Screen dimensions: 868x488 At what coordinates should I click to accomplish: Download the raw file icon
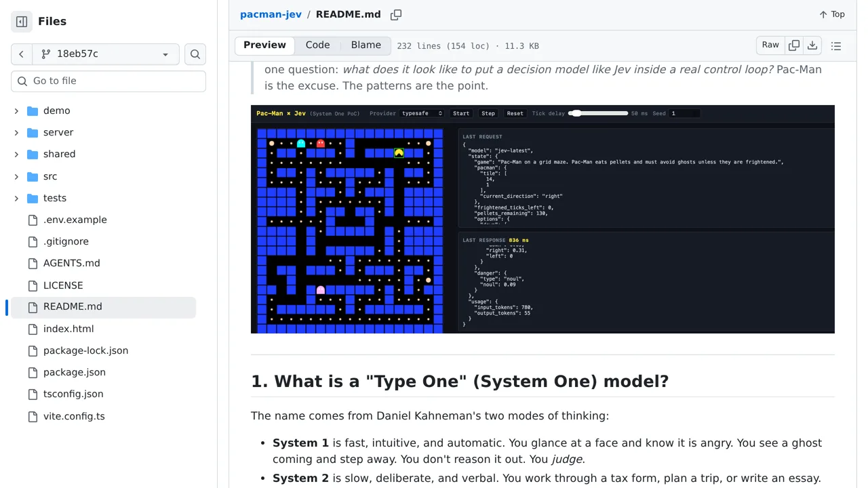tap(812, 45)
